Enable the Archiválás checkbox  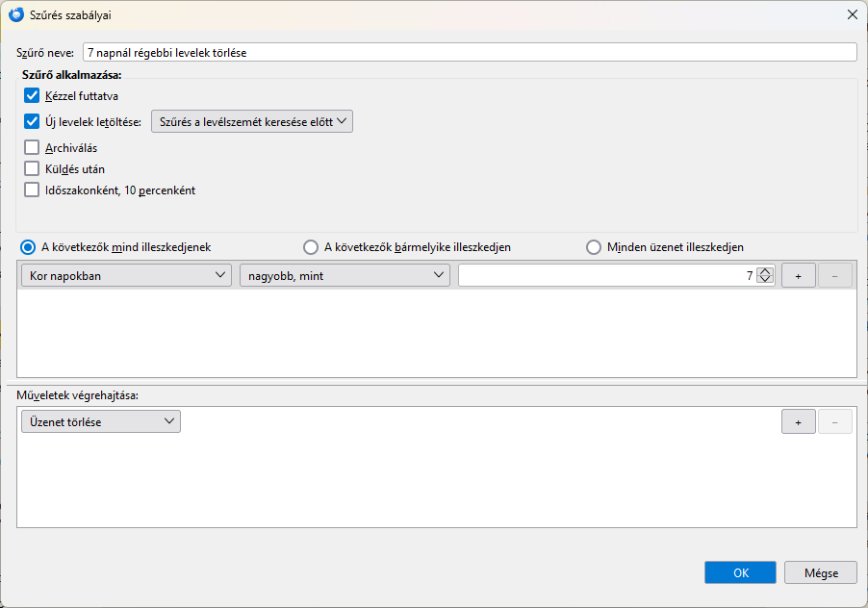tap(32, 147)
